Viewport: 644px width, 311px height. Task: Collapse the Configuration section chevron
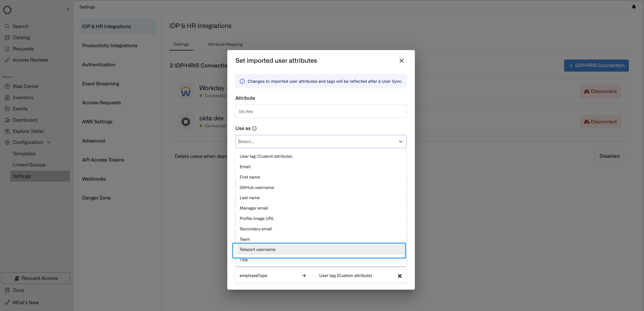(49, 142)
